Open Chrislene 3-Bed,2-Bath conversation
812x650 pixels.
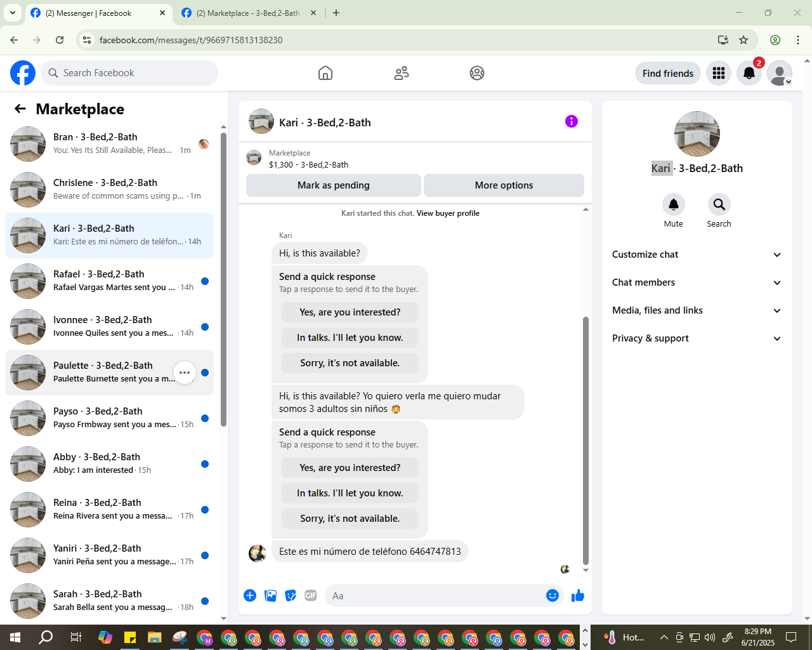[110, 190]
